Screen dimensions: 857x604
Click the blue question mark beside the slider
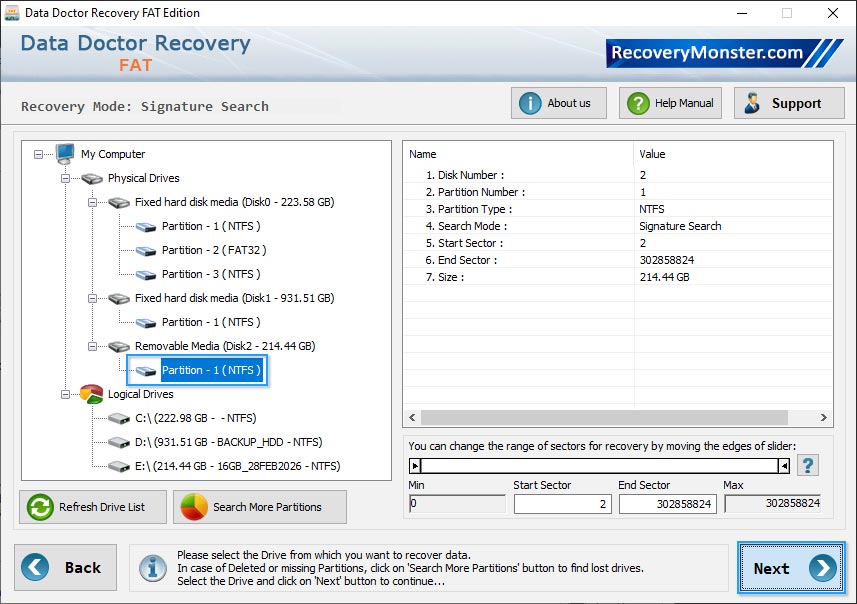pyautogui.click(x=808, y=464)
